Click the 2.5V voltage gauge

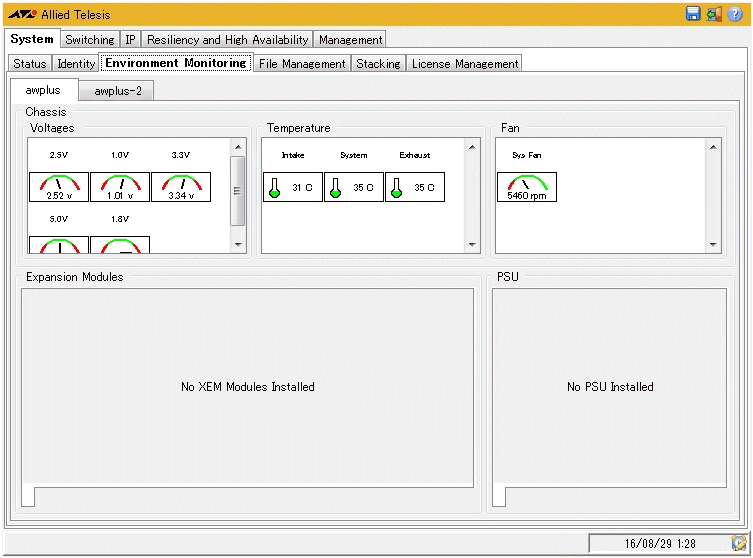pyautogui.click(x=59, y=187)
